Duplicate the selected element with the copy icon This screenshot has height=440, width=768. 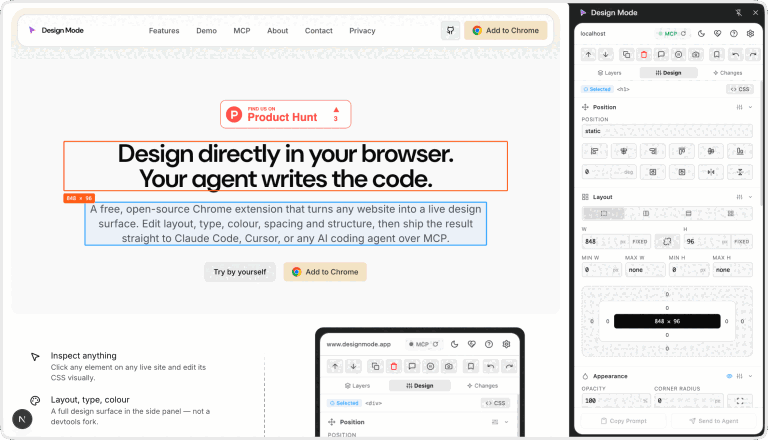626,54
